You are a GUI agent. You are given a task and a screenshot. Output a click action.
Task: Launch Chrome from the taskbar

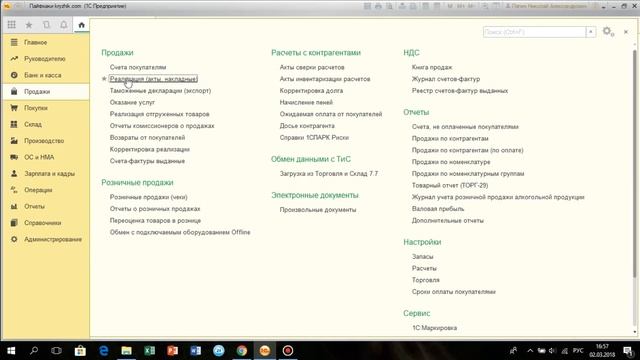click(242, 351)
